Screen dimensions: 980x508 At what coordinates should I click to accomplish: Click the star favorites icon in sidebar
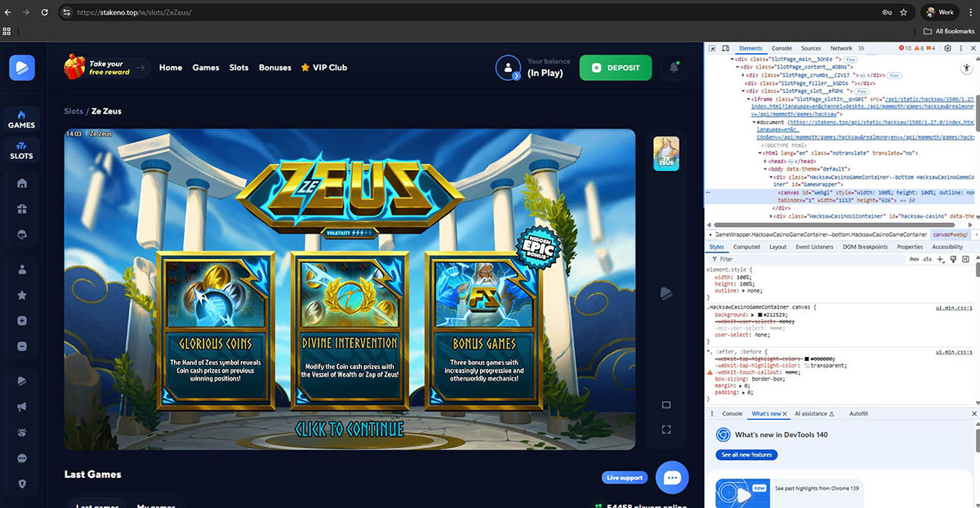[x=22, y=295]
